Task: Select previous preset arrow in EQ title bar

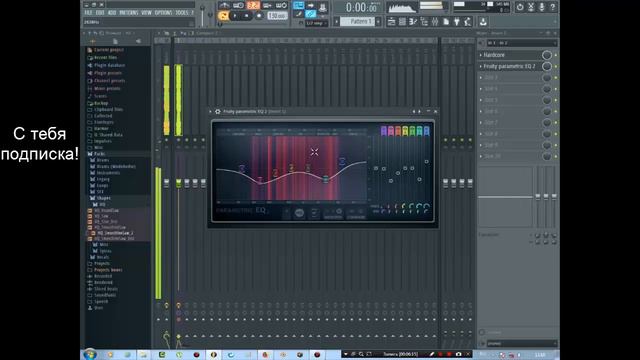Action: tap(413, 111)
